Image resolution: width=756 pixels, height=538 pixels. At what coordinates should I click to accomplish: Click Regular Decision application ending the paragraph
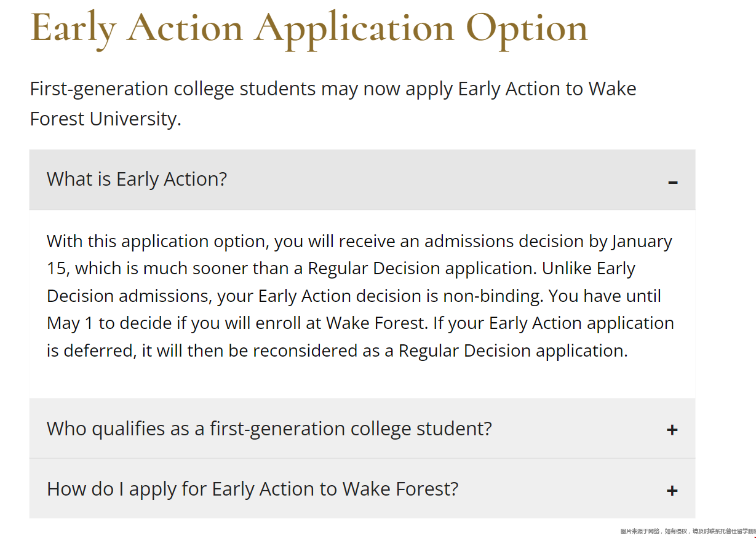pos(512,351)
